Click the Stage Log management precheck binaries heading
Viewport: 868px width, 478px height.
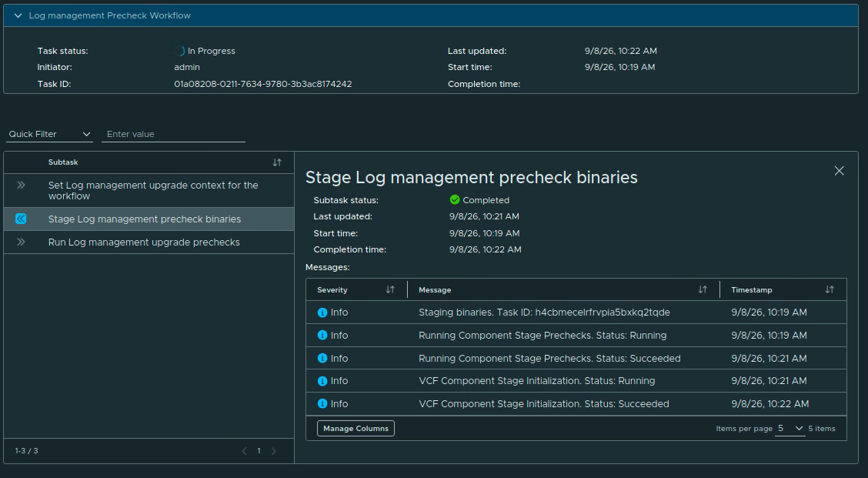pos(472,177)
